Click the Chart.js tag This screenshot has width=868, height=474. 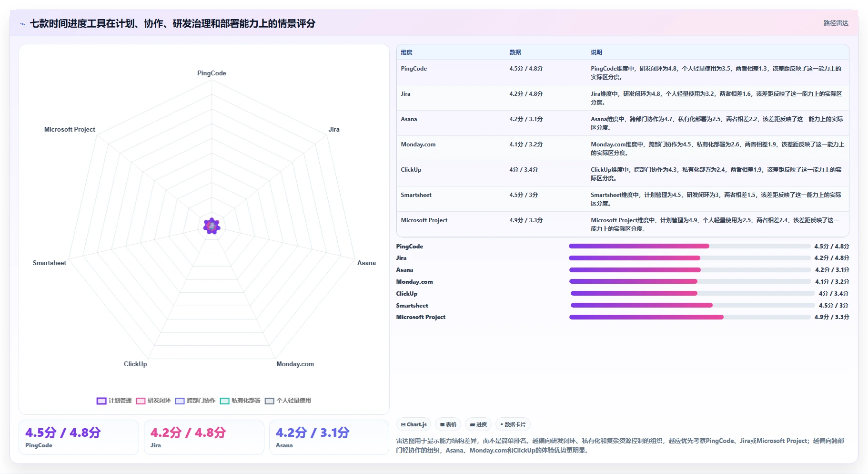[414, 424]
